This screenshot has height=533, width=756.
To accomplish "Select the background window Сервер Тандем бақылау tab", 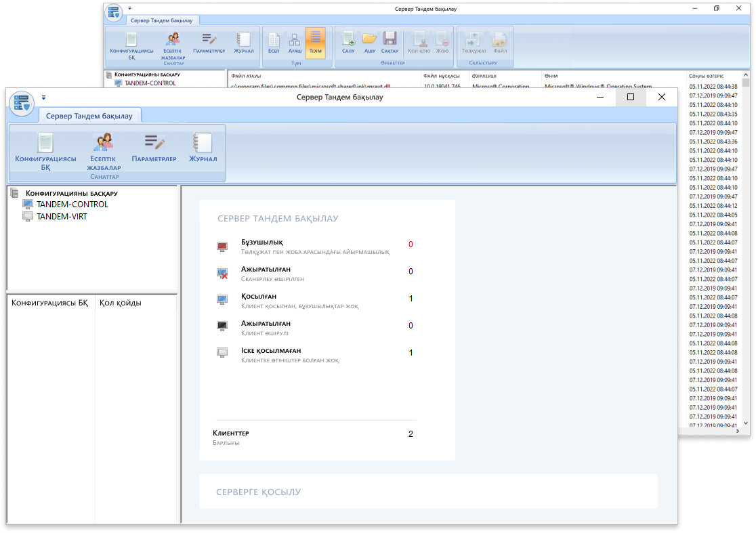I will [x=163, y=21].
